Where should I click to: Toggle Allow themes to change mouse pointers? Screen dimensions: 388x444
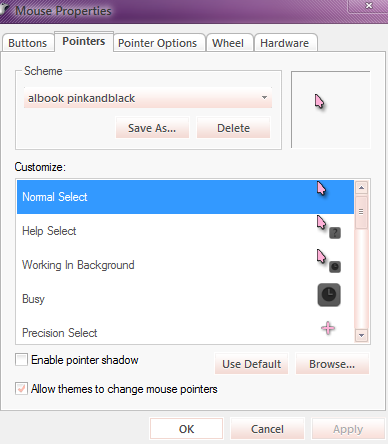[21, 389]
